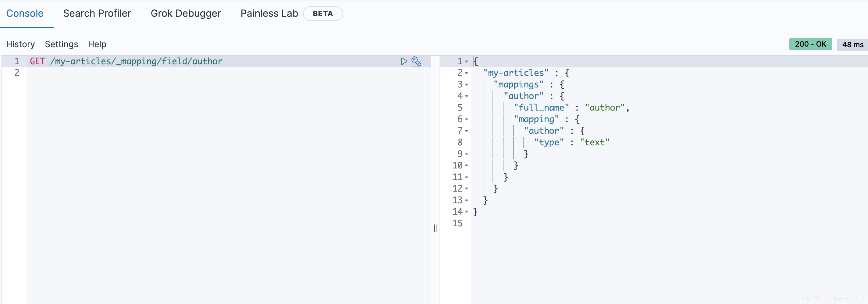868x304 pixels.
Task: Place cursor on empty line 2 of request editor
Action: (229, 73)
